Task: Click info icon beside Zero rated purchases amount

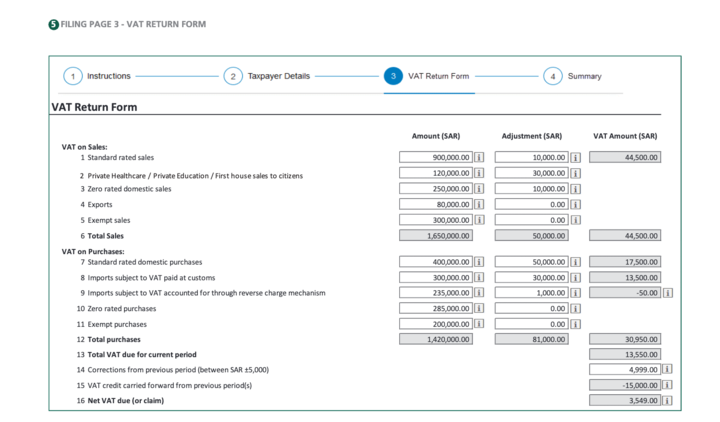Action: click(x=479, y=309)
